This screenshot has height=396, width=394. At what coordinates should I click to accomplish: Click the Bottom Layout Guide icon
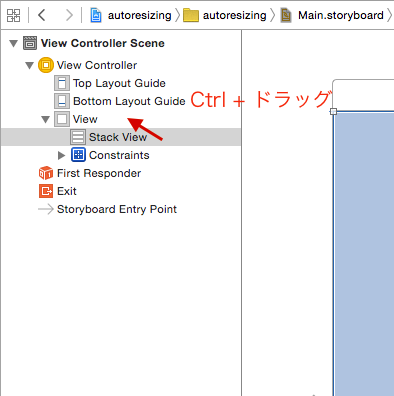[x=62, y=101]
